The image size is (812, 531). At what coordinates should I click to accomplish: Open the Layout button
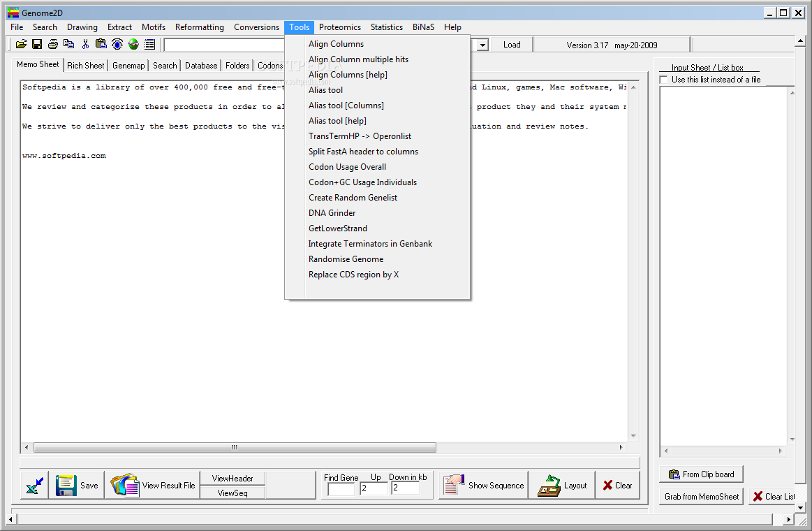click(562, 486)
